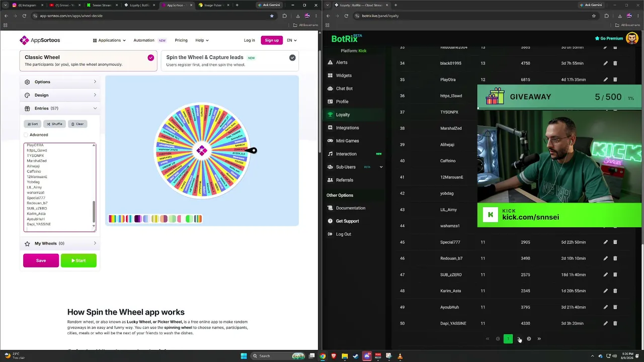Image resolution: width=644 pixels, height=362 pixels.
Task: Go to next page of loyalty table
Action: pyautogui.click(x=529, y=339)
